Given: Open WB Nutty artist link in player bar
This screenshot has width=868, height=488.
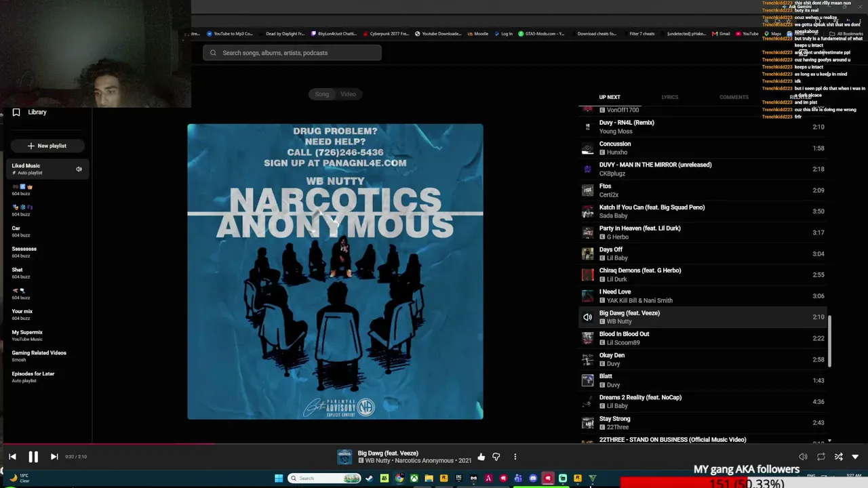Looking at the screenshot, I should tap(378, 461).
